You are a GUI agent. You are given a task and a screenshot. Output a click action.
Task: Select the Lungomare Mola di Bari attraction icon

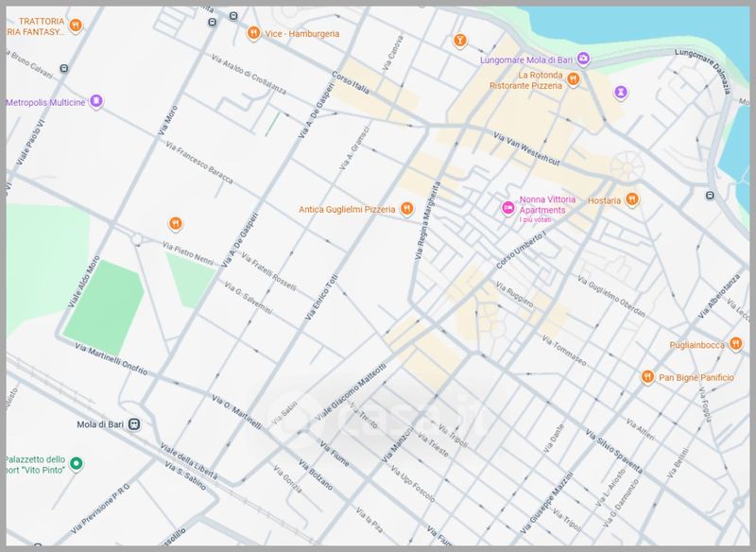tap(584, 60)
